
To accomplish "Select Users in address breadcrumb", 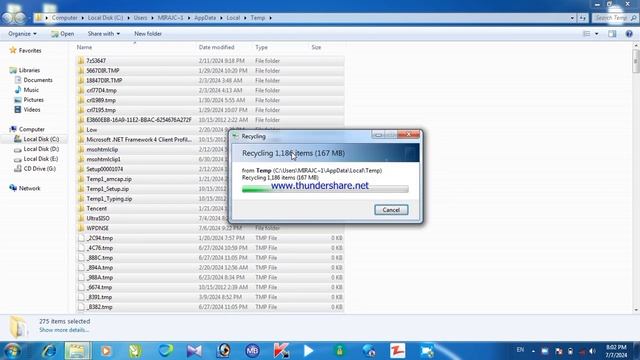I will [140, 18].
